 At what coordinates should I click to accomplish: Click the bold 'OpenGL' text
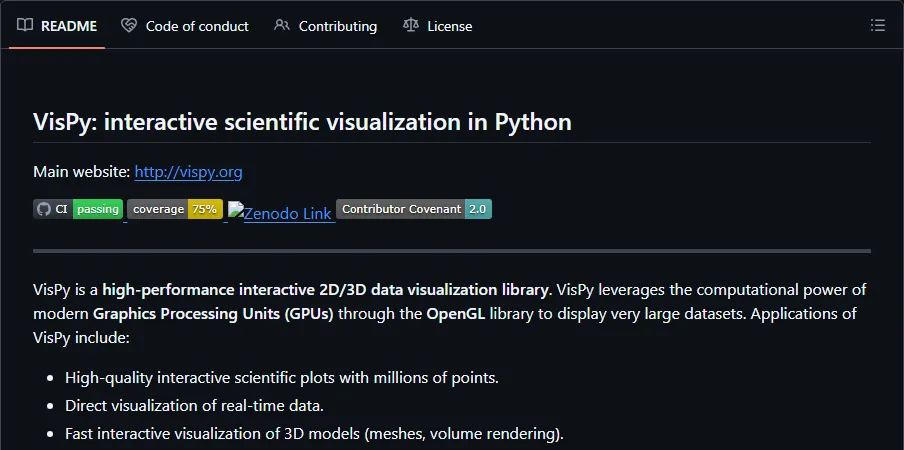(x=455, y=314)
